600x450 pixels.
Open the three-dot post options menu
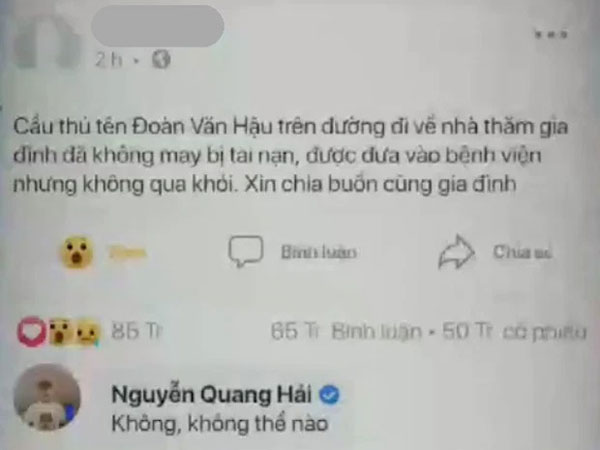551,34
